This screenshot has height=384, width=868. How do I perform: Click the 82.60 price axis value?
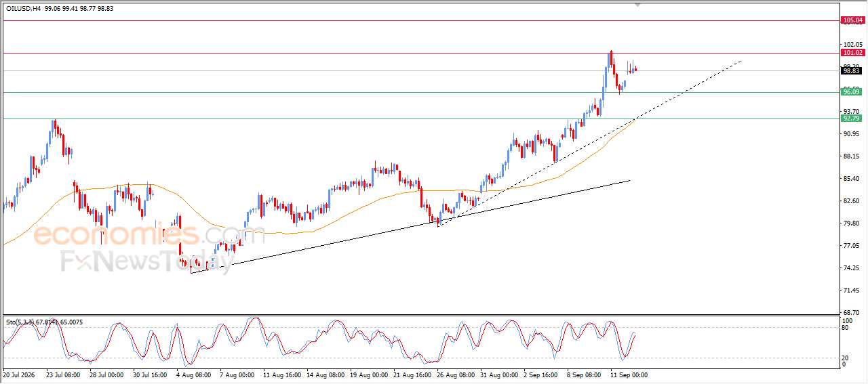(x=851, y=201)
